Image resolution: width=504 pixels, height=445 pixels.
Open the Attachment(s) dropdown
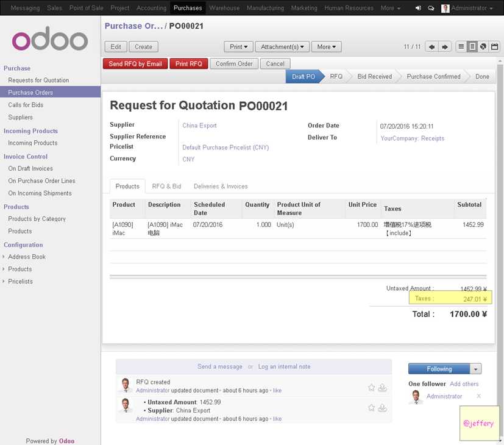282,46
